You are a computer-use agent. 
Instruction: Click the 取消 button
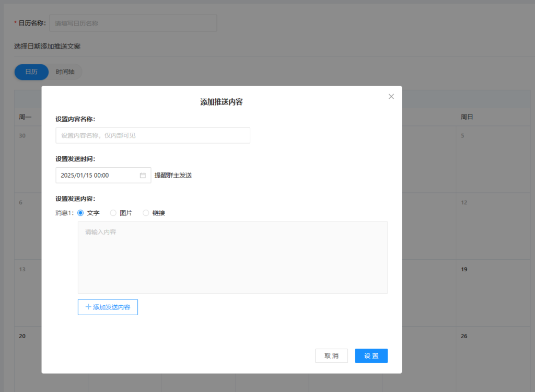pos(331,356)
